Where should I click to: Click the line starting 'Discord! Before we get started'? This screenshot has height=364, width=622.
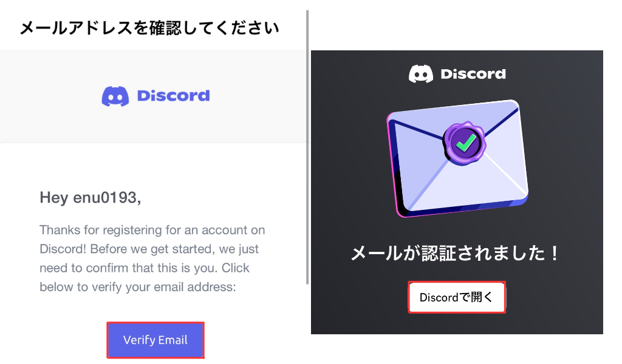pos(149,249)
